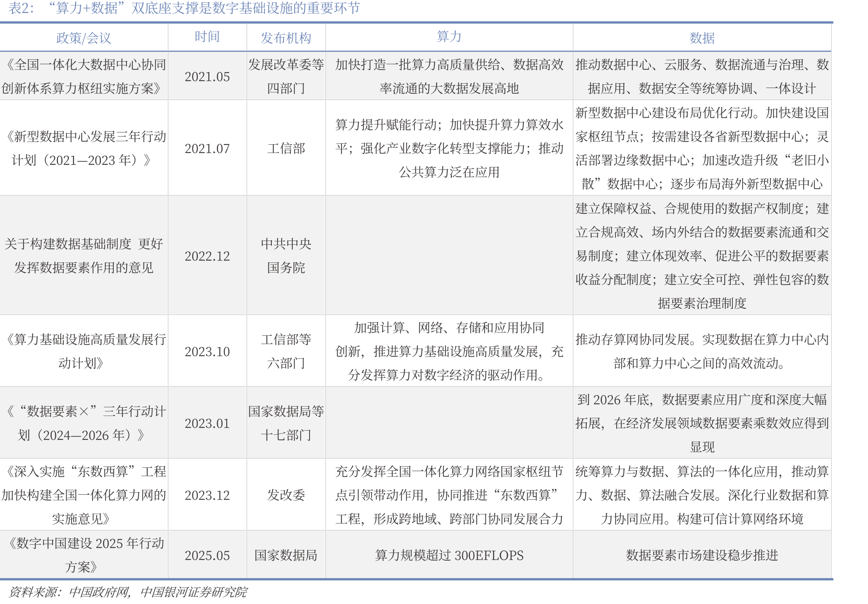The image size is (868, 604).
Task: Click the date cell '2023.12'
Action: coord(207,495)
